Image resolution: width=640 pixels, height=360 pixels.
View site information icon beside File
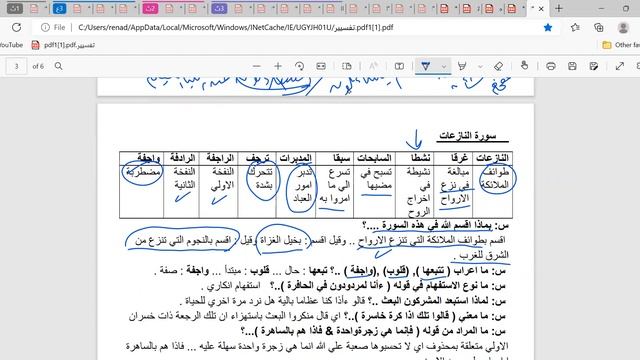(45, 27)
